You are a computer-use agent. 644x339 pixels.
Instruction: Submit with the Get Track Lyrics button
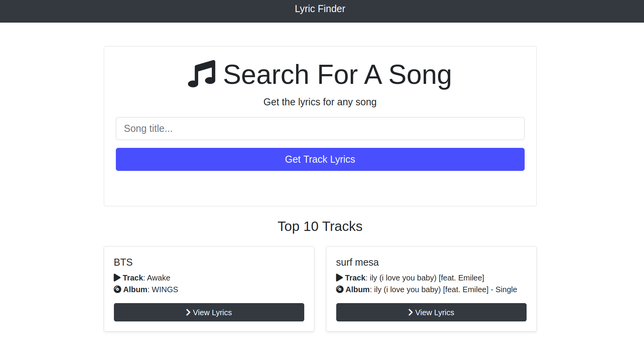point(320,159)
